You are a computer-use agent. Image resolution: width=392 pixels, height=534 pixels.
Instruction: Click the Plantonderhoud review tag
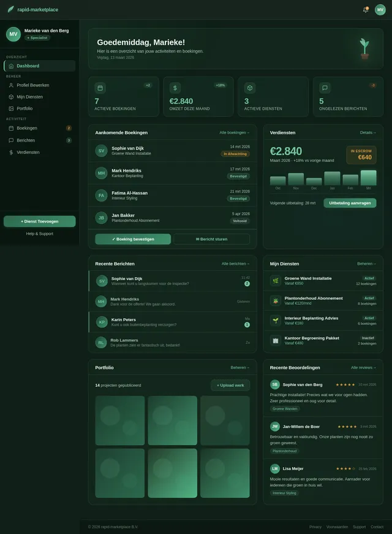[284, 451]
